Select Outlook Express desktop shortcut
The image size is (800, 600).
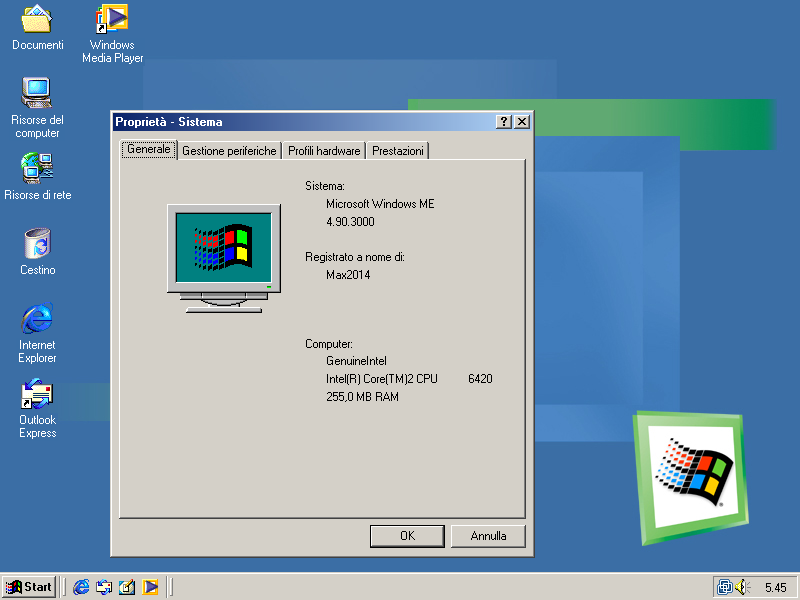click(x=37, y=393)
